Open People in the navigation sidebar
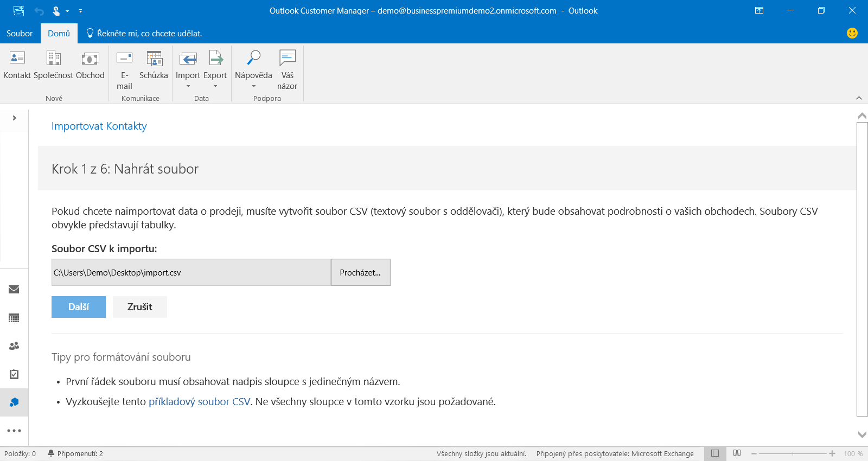This screenshot has height=461, width=868. pyautogui.click(x=14, y=345)
